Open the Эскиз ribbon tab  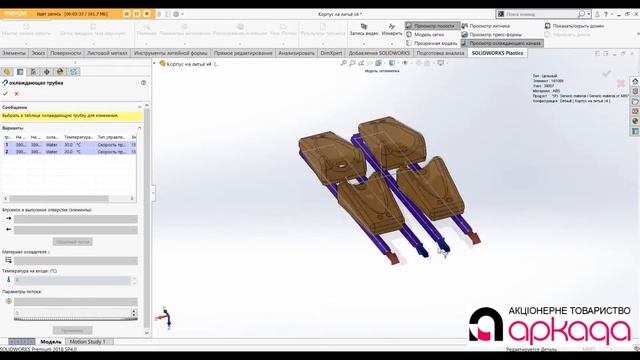[x=38, y=53]
